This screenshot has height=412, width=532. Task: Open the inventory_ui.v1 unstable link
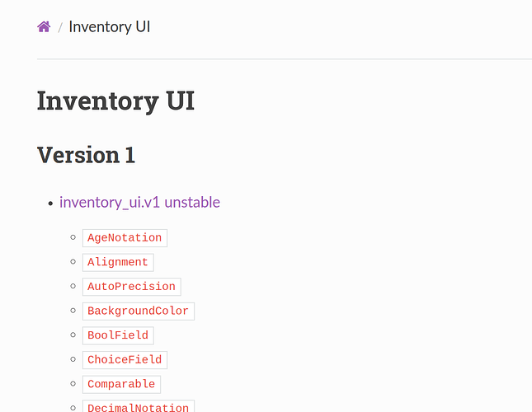(139, 202)
